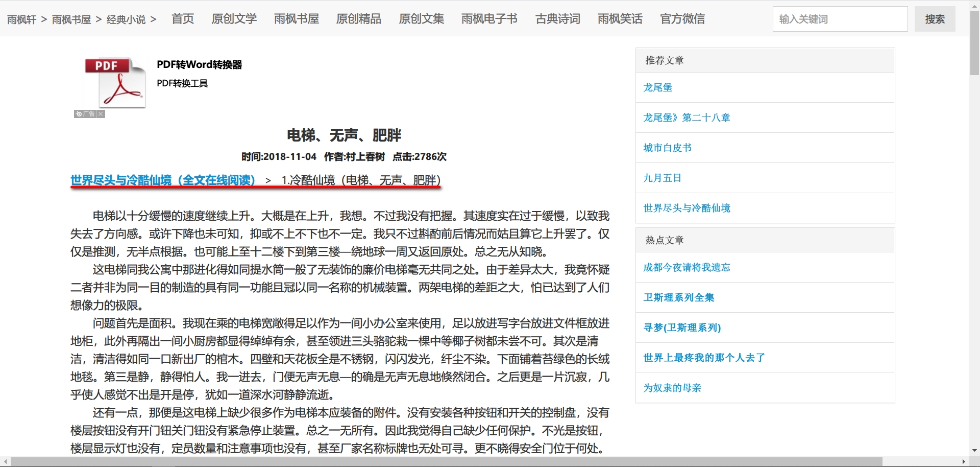
Task: Go to 雨枫电子书 section
Action: [x=489, y=19]
